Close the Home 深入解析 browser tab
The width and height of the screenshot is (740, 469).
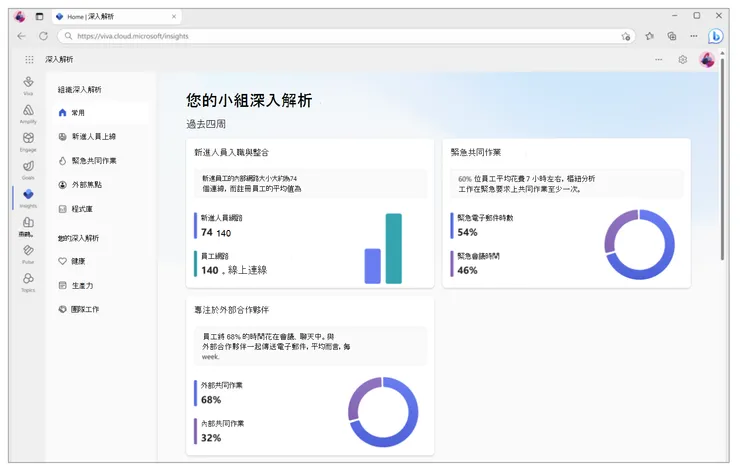[174, 17]
